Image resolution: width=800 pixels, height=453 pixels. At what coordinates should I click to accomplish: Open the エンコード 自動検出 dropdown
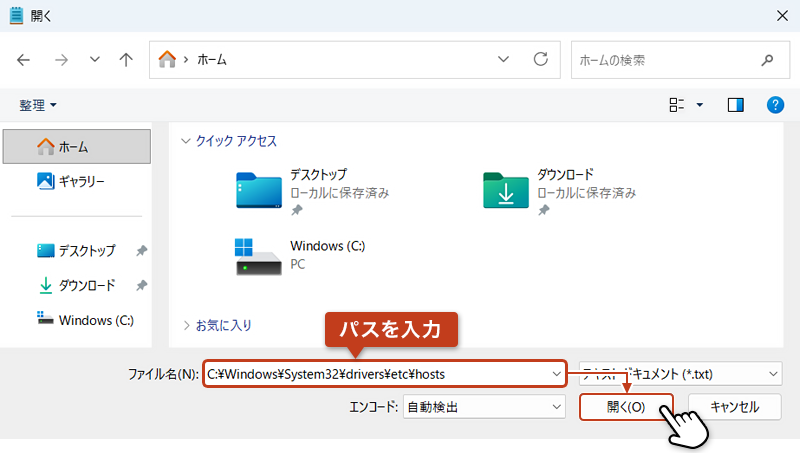[x=484, y=407]
